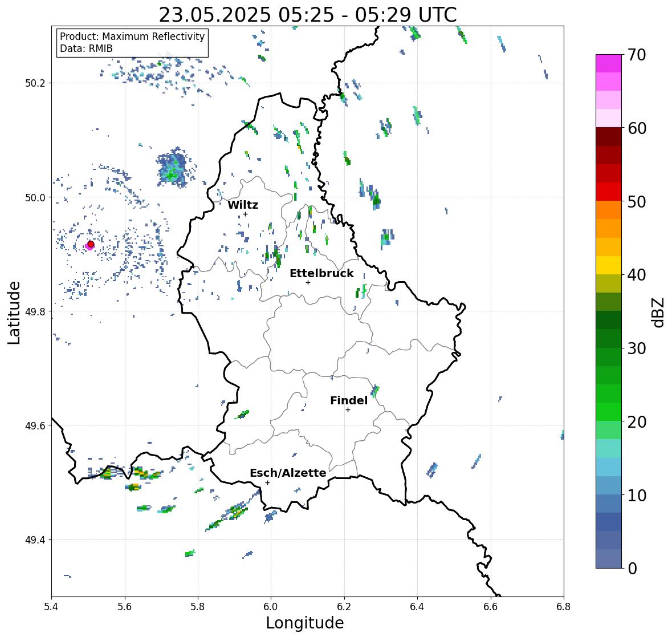The image size is (672, 637).
Task: Click the 'Product: Maximum Reflectivity' text
Action: pyautogui.click(x=132, y=36)
